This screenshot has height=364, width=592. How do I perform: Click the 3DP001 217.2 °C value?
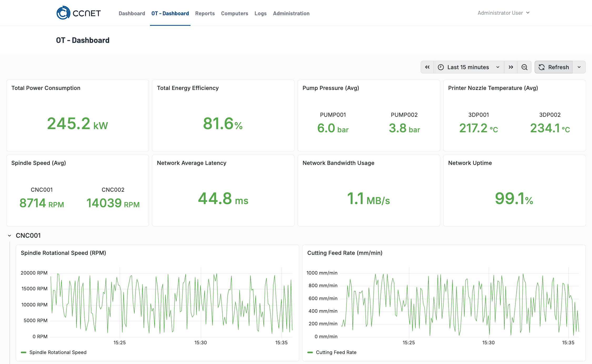click(479, 128)
